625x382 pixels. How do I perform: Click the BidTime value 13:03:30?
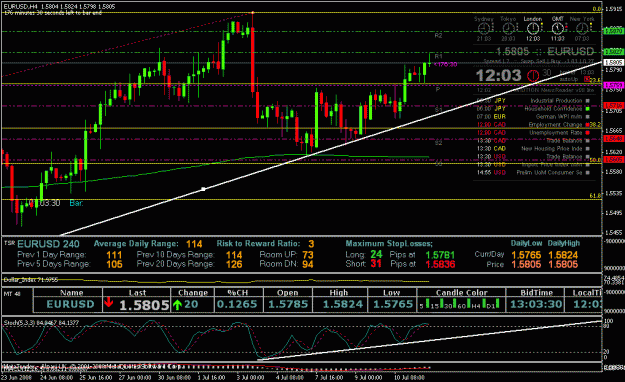click(x=536, y=304)
